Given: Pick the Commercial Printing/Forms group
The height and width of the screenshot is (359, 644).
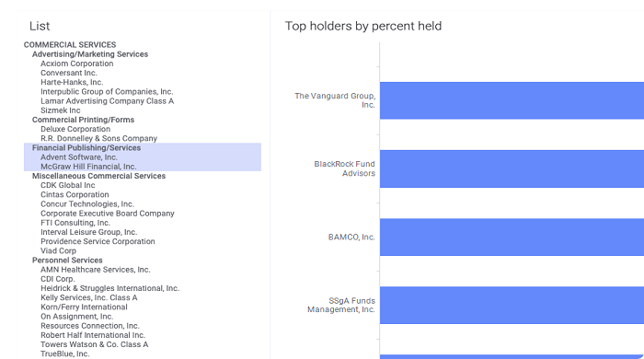Looking at the screenshot, I should (x=83, y=120).
